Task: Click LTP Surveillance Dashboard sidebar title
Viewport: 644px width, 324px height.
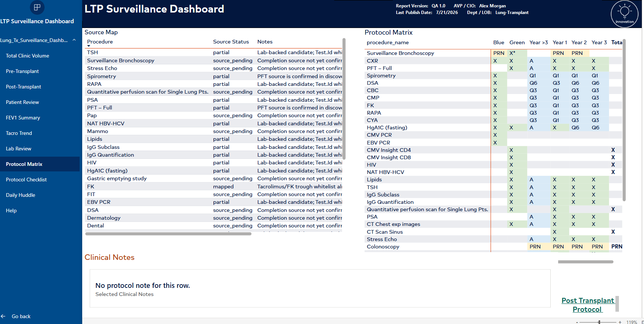Action: pyautogui.click(x=37, y=21)
